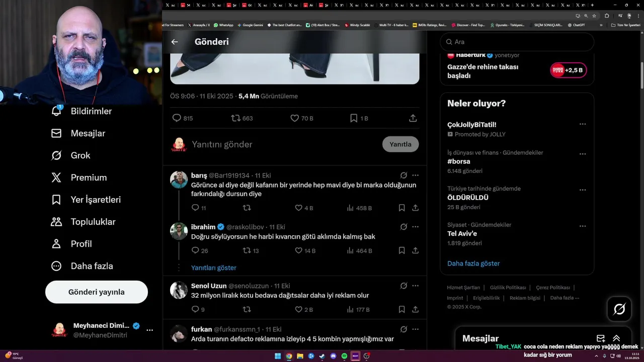
Task: Open ChatGPT bookmark in bookmarks bar
Action: [576, 25]
